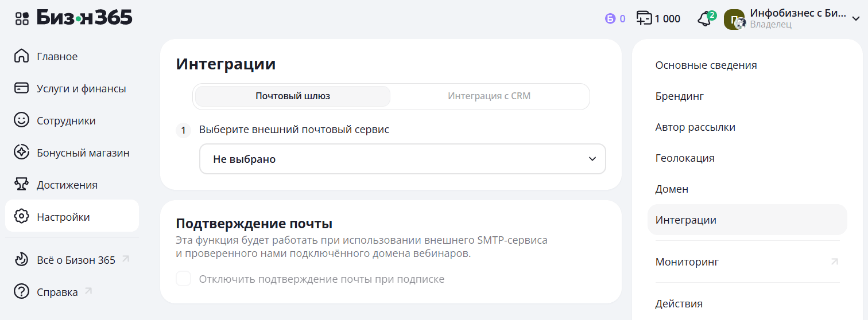The width and height of the screenshot is (868, 320).
Task: Open the apps grid icon beside logo
Action: coord(22,18)
